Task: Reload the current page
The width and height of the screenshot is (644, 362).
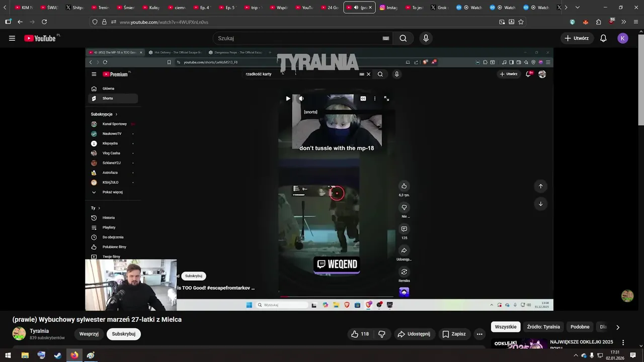Action: click(44, 22)
